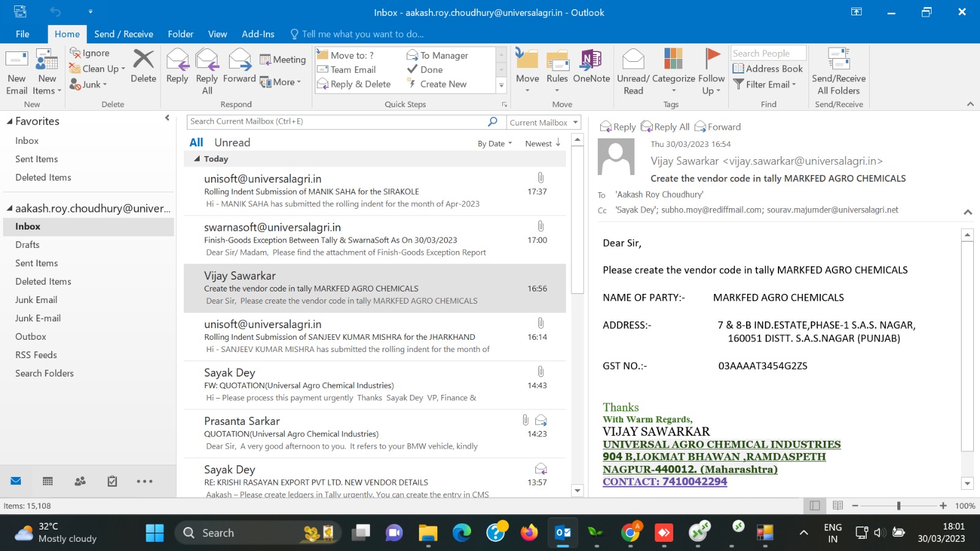Click the zoom slider handle in status bar
This screenshot has height=551, width=980.
[899, 506]
